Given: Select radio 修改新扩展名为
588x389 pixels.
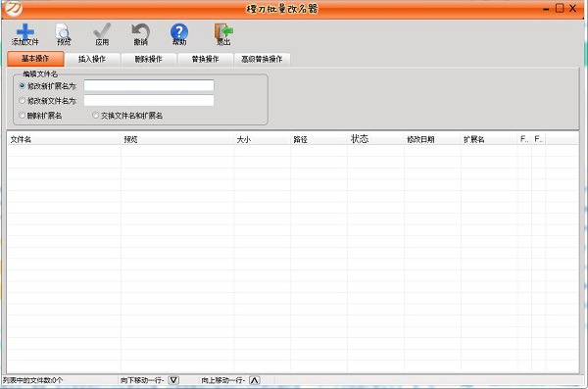Looking at the screenshot, I should [x=23, y=86].
